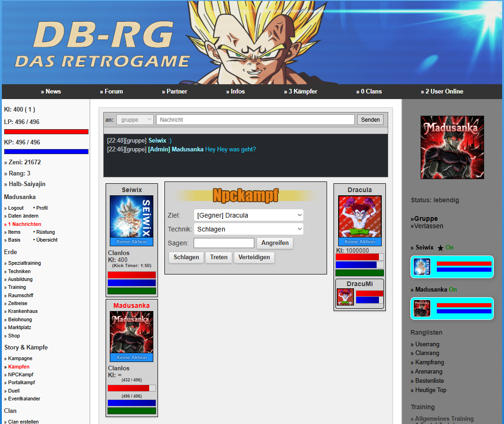Screen dimensions: 504x424
Task: Click the Angreifen button
Action: point(275,243)
